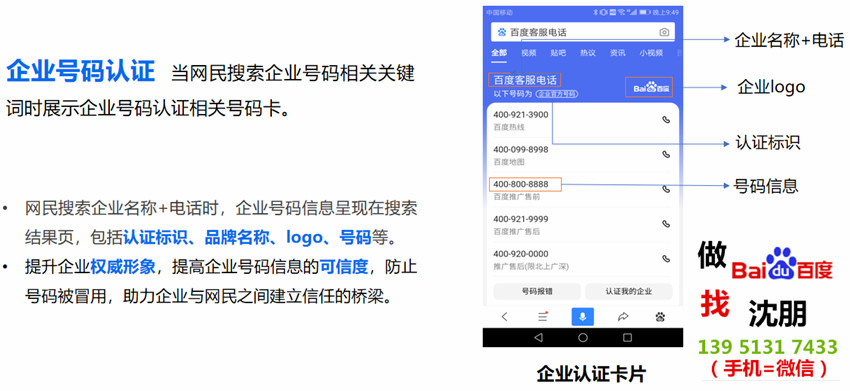This screenshot has height=391, width=850.
Task: Tap the 认证我的企业 button
Action: pos(629,291)
